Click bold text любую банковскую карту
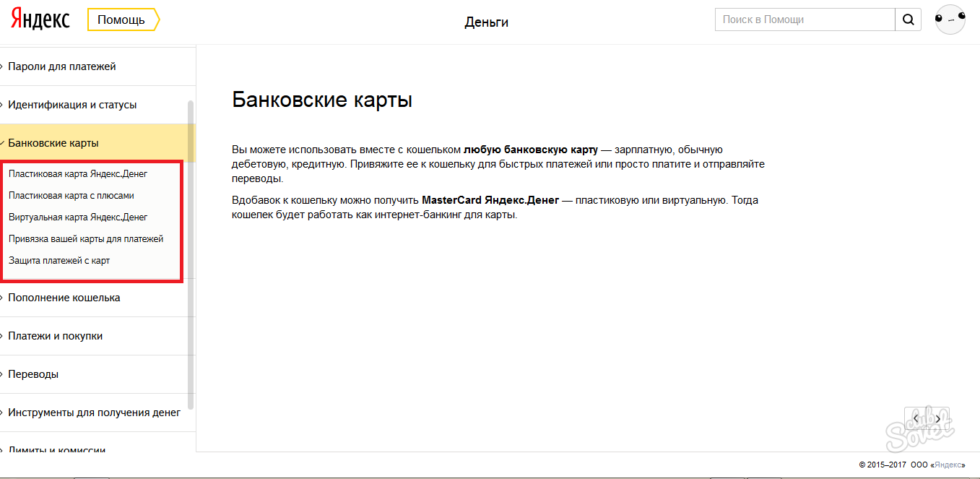980x479 pixels. [531, 150]
